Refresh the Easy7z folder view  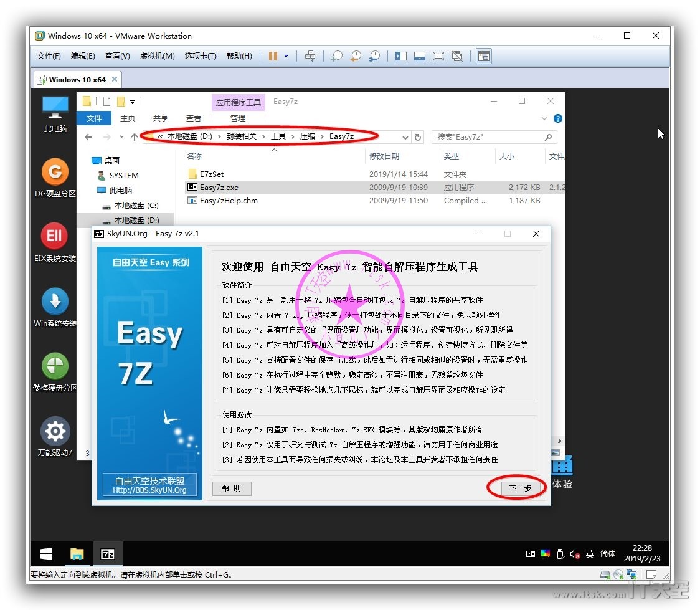418,137
